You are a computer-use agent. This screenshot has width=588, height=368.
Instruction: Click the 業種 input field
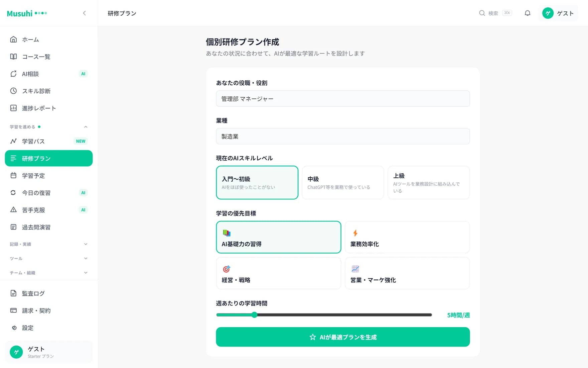[x=343, y=136]
